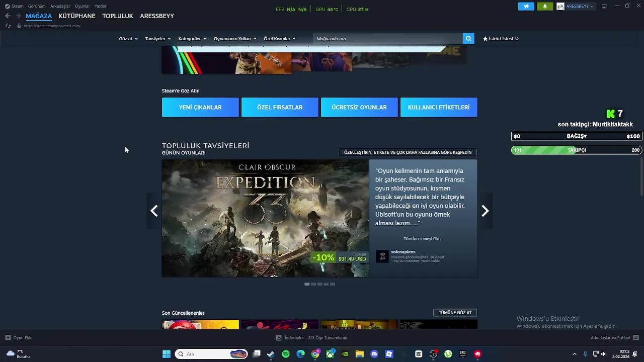
Task: Open the Arkadaşlar menu
Action: click(60, 6)
